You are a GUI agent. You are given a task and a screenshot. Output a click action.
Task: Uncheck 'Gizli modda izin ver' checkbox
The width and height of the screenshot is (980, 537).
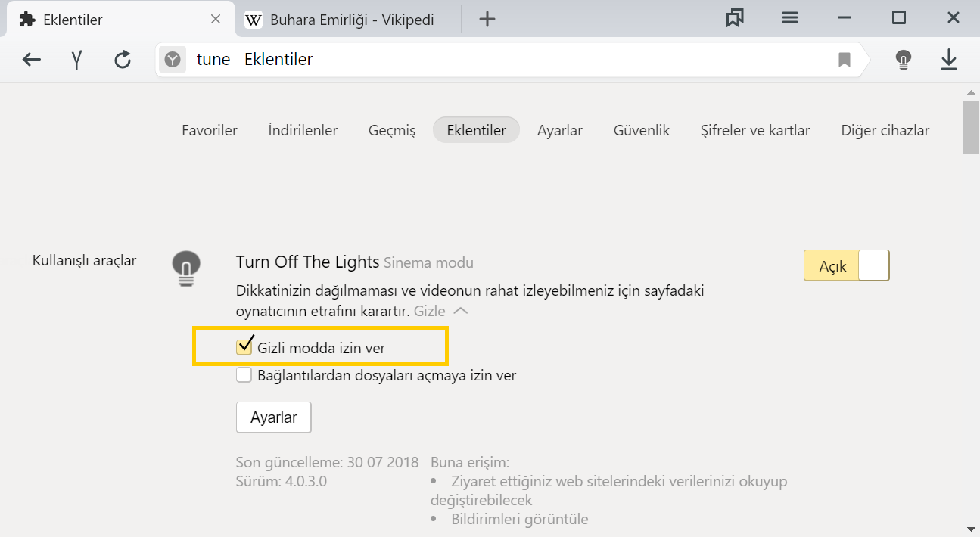244,347
